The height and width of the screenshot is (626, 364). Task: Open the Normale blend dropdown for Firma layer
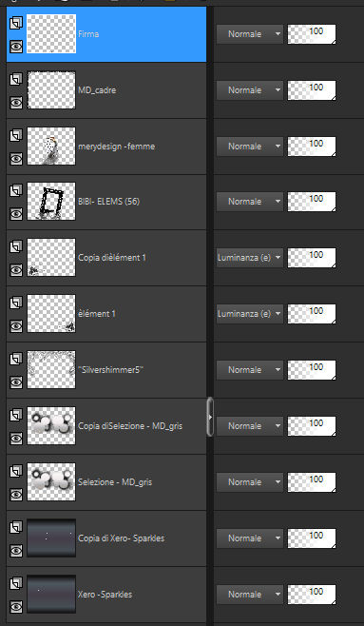(250, 34)
